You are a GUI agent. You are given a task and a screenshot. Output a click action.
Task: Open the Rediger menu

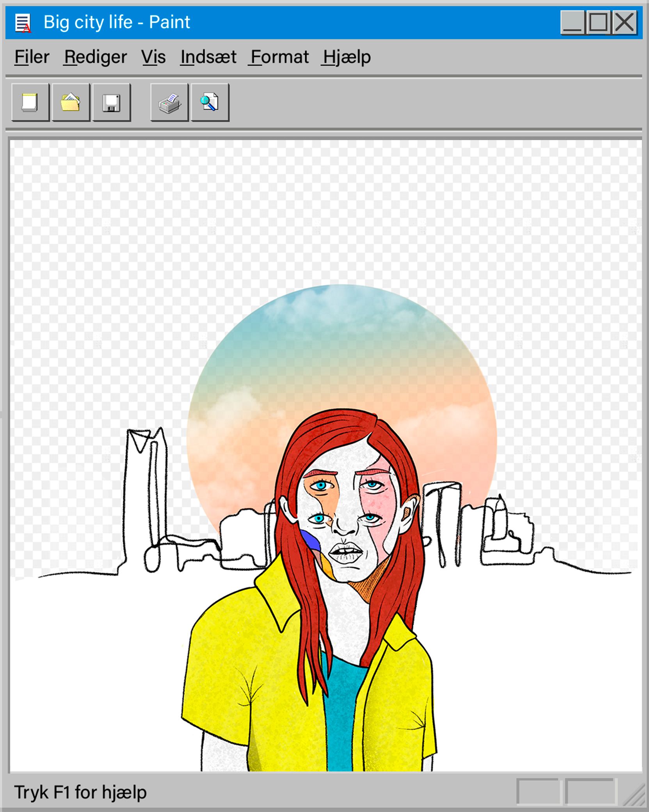tap(96, 57)
